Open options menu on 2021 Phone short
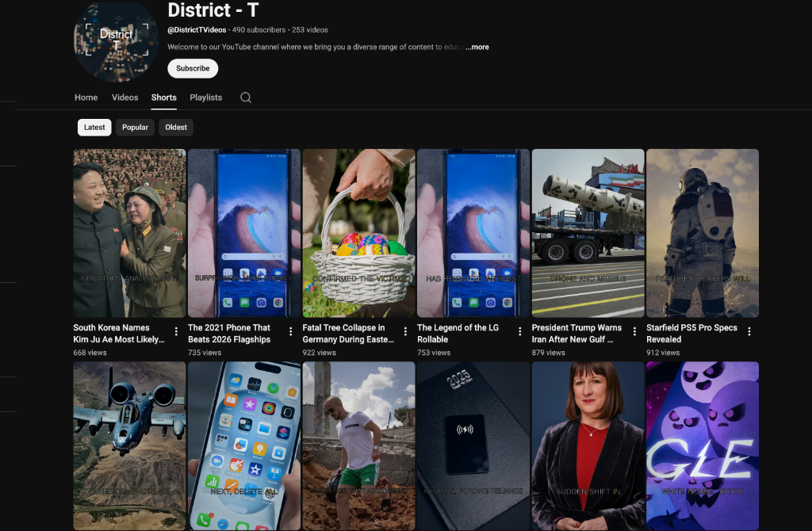Viewport: 812px width, 531px height. tap(292, 330)
